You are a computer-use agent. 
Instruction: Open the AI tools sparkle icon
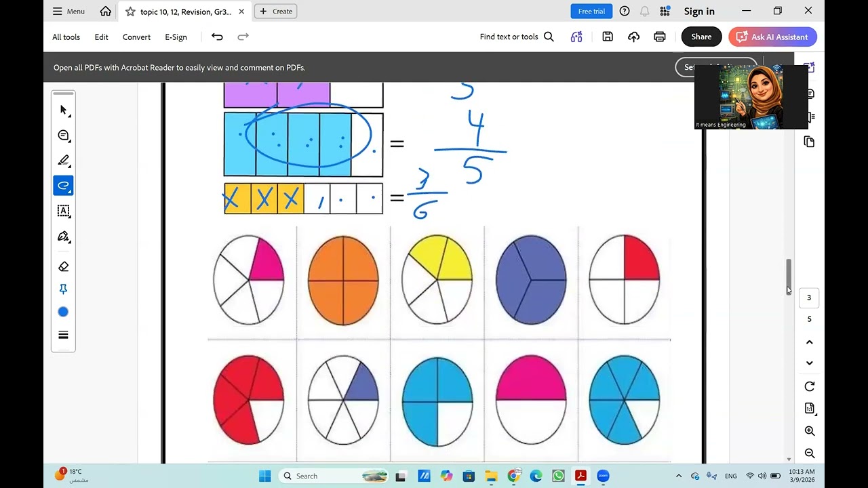576,37
